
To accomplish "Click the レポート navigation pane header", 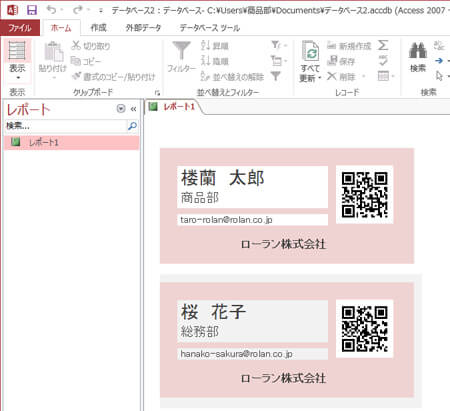I will (x=28, y=109).
